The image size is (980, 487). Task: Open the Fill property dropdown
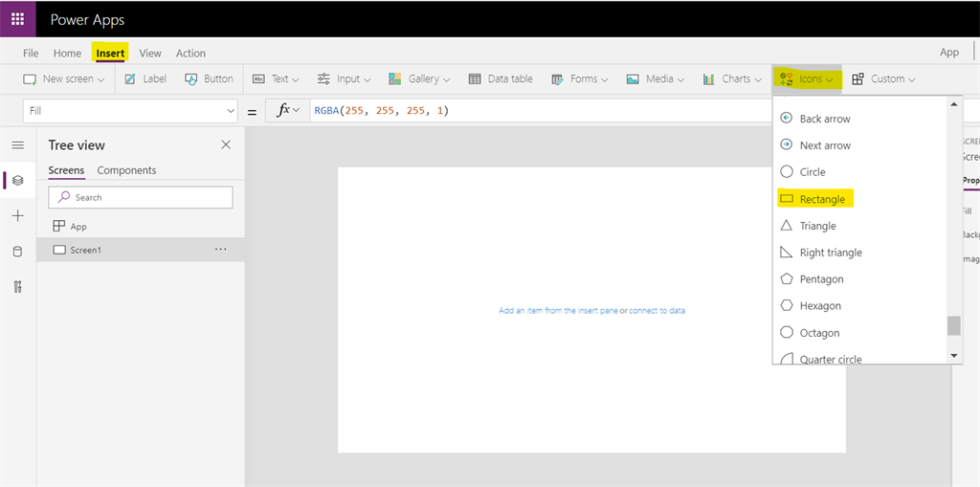click(x=130, y=111)
